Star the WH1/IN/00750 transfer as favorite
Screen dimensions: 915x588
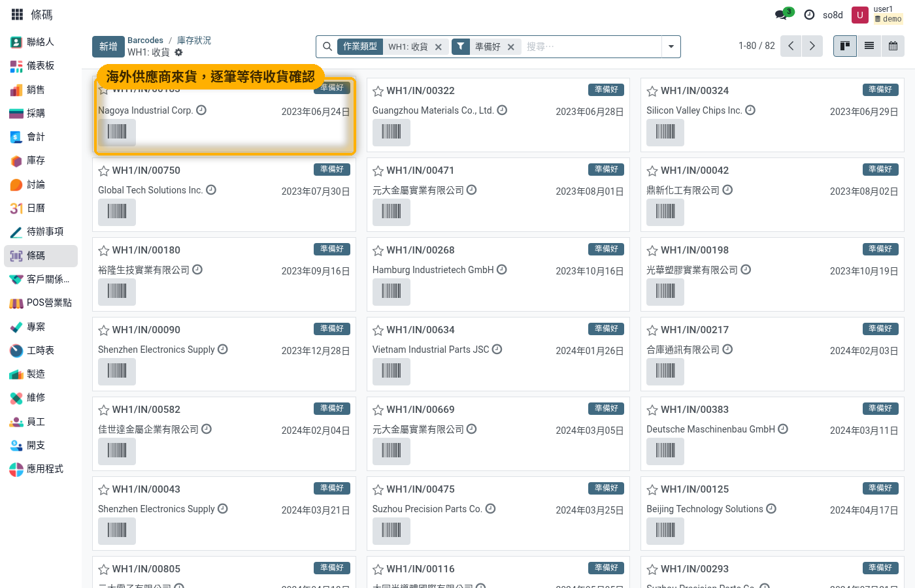pos(103,171)
